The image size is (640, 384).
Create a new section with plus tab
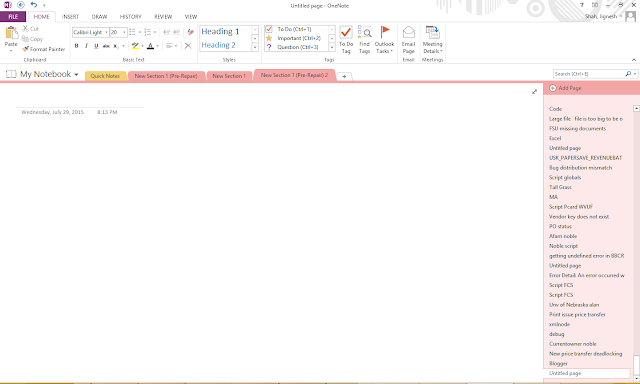coord(344,76)
